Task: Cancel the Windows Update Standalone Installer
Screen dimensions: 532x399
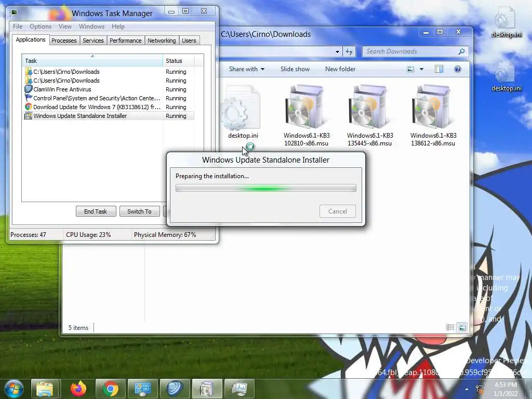Action: coord(338,211)
